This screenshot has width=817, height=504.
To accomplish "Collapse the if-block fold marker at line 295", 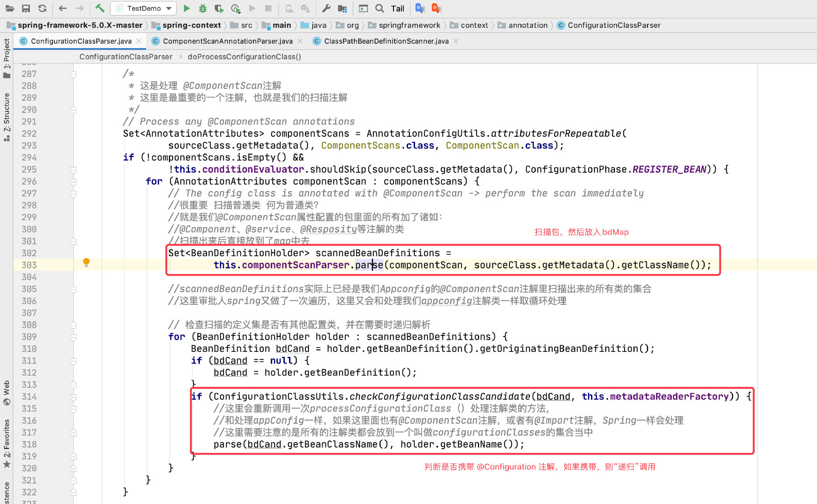I will (x=73, y=170).
